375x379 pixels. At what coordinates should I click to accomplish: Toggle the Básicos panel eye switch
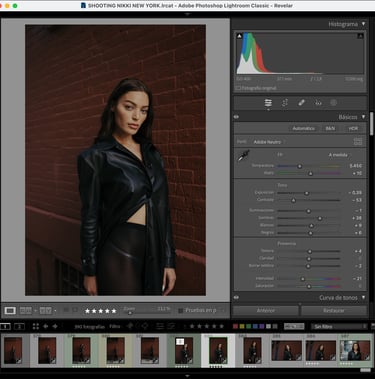pyautogui.click(x=236, y=117)
